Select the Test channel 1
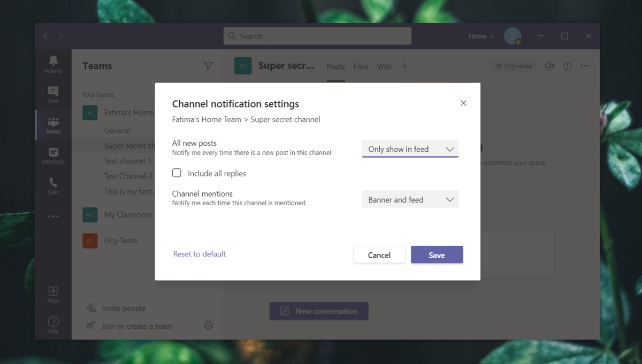642x364 pixels. (x=128, y=161)
